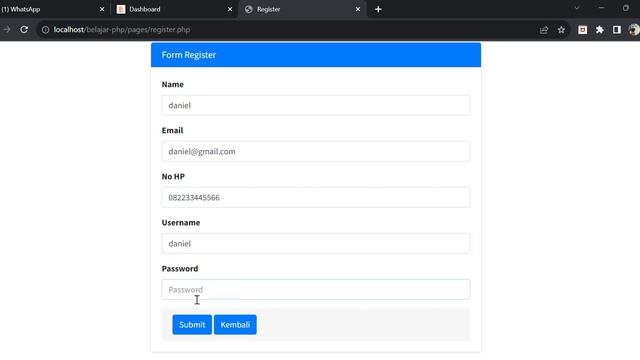The width and height of the screenshot is (640, 360).
Task: Open the red extension icon
Action: coord(582,29)
